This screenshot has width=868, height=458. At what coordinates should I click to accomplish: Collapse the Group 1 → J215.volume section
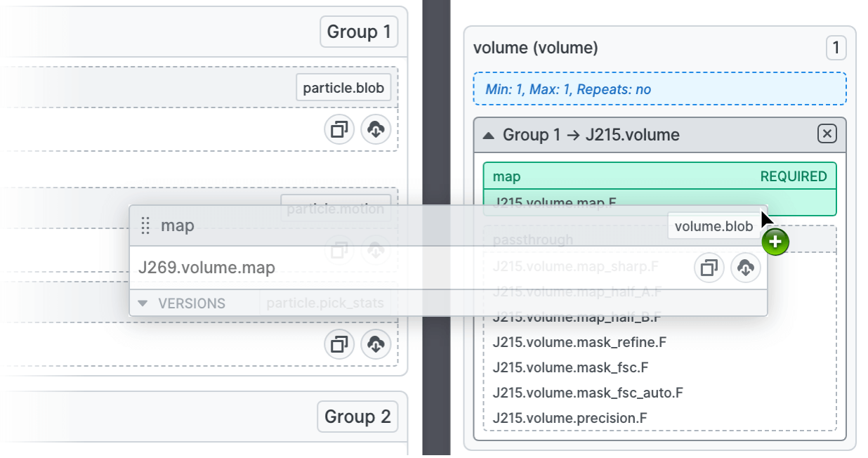tap(488, 135)
